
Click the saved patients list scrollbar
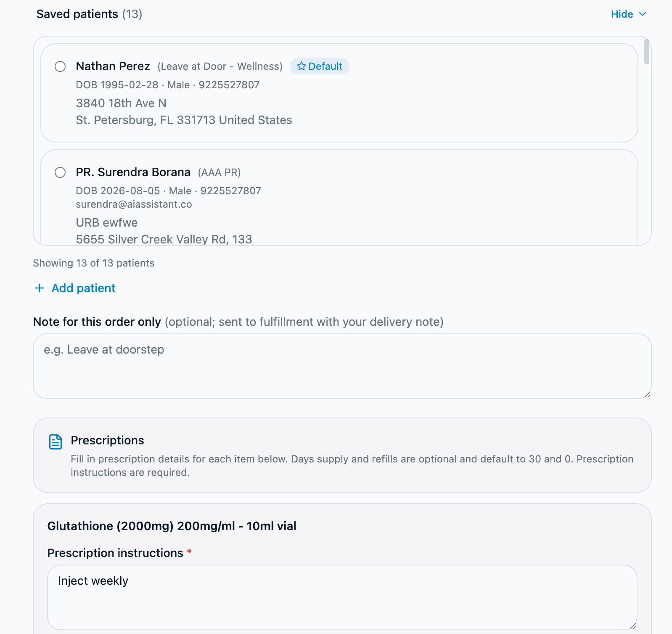coord(647,52)
